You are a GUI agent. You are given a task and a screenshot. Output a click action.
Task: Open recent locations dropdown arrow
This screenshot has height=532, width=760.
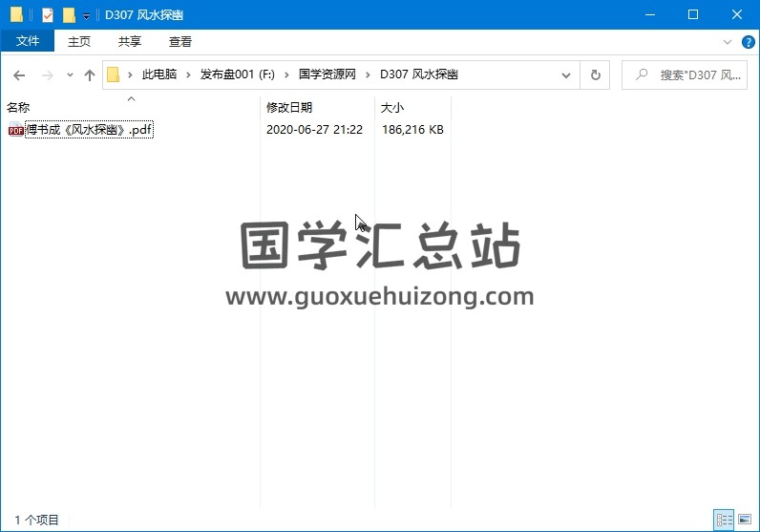(70, 75)
